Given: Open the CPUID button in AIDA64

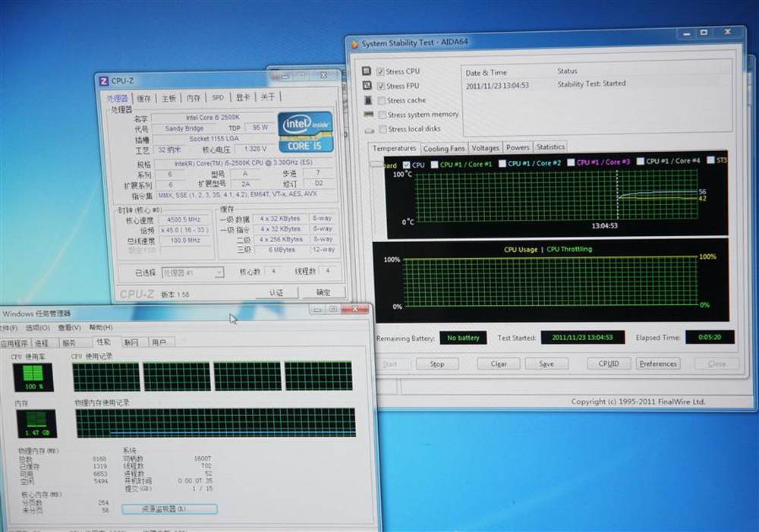Looking at the screenshot, I should pos(609,364).
